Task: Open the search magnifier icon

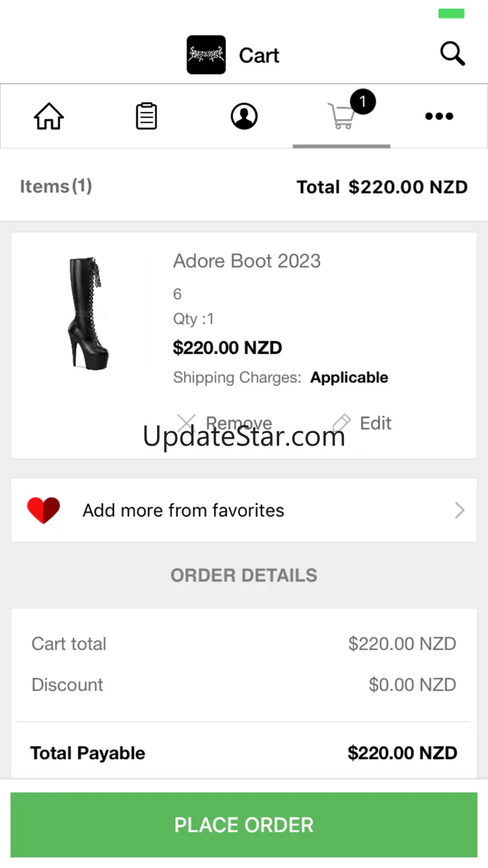Action: click(452, 54)
